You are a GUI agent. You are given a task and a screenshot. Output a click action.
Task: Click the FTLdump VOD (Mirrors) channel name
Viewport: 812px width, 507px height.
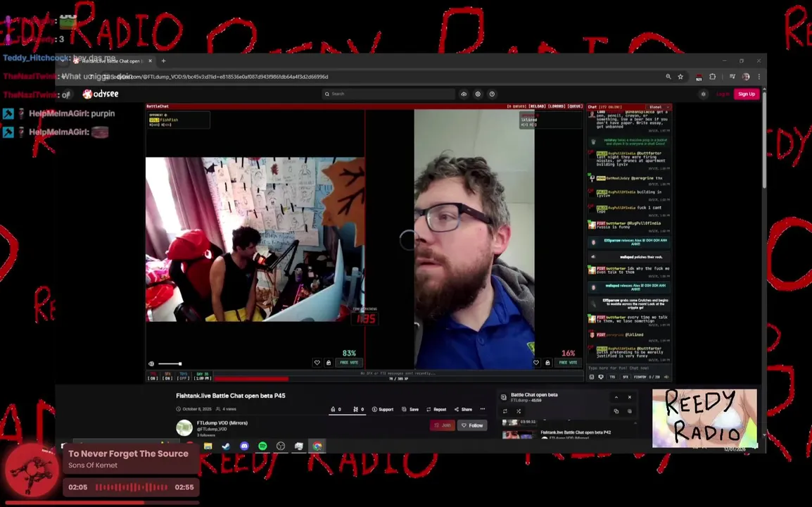tap(222, 423)
